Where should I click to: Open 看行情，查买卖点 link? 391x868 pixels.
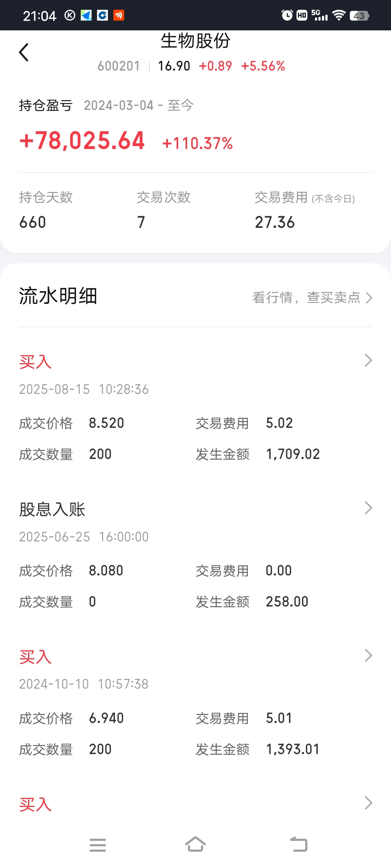point(312,298)
